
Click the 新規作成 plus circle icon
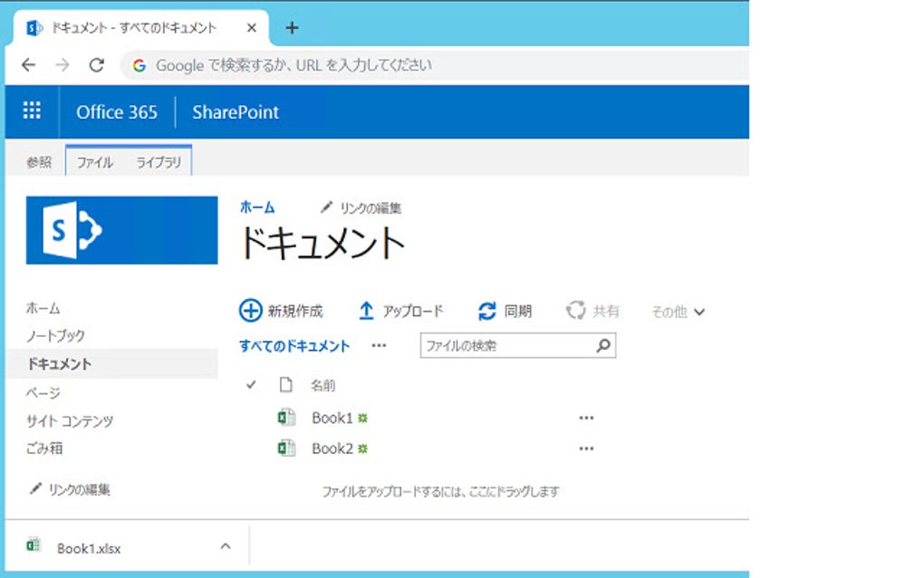pyautogui.click(x=249, y=310)
